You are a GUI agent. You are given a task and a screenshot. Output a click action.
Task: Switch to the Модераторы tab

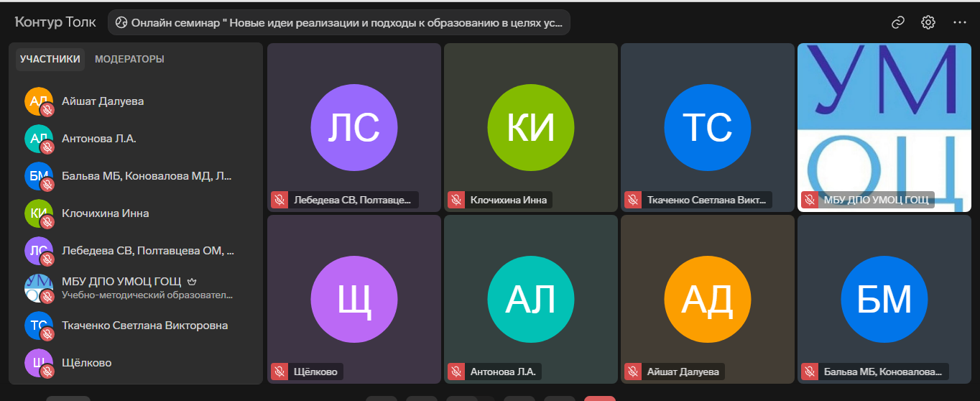tap(129, 59)
